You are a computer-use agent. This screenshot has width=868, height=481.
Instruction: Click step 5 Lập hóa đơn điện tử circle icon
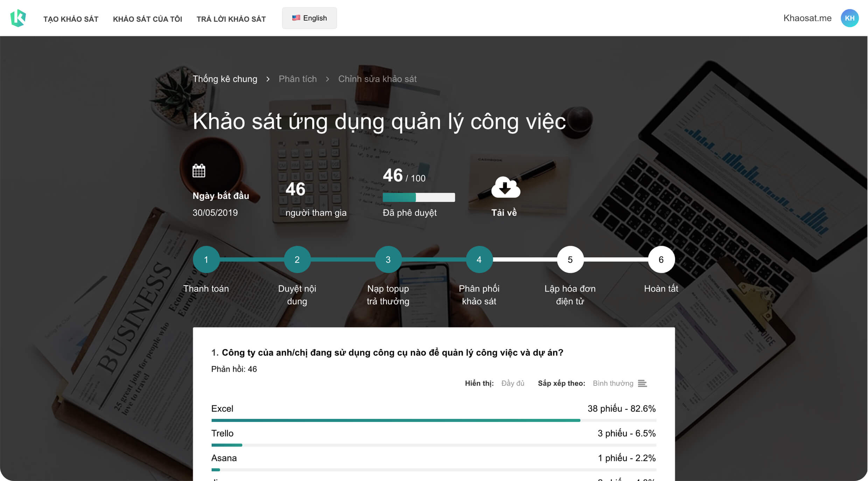point(569,259)
